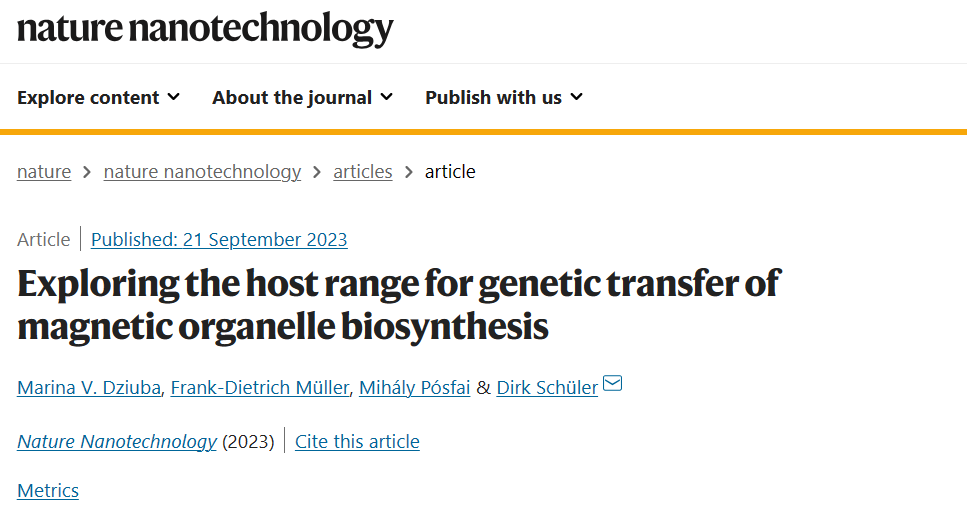Screen dimensions: 967x528
Task: Open the Explore content menu
Action: [x=99, y=97]
